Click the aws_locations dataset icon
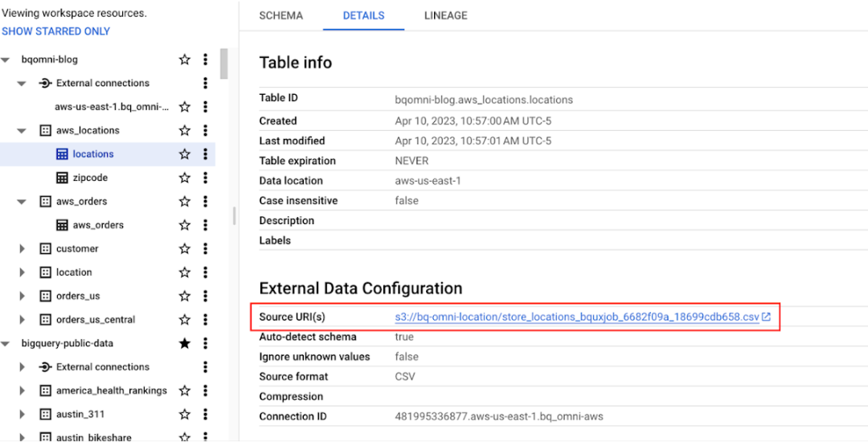868x442 pixels. (x=46, y=130)
